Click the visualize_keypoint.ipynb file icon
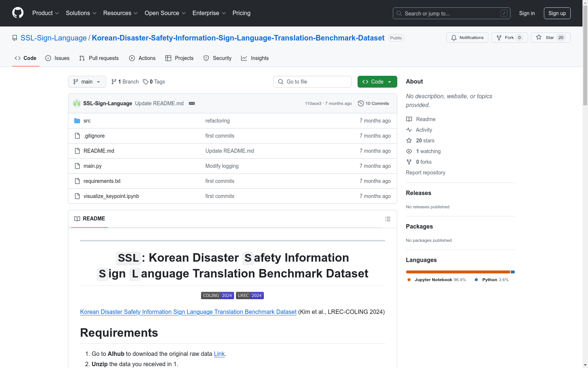 tap(77, 196)
